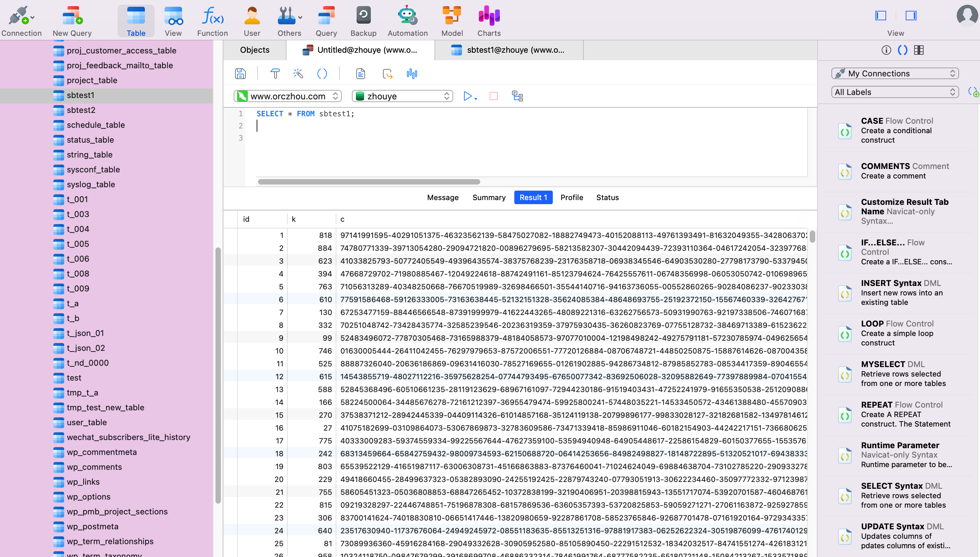Select t_json_01 in the table list
The width and height of the screenshot is (980, 557).
[106, 333]
